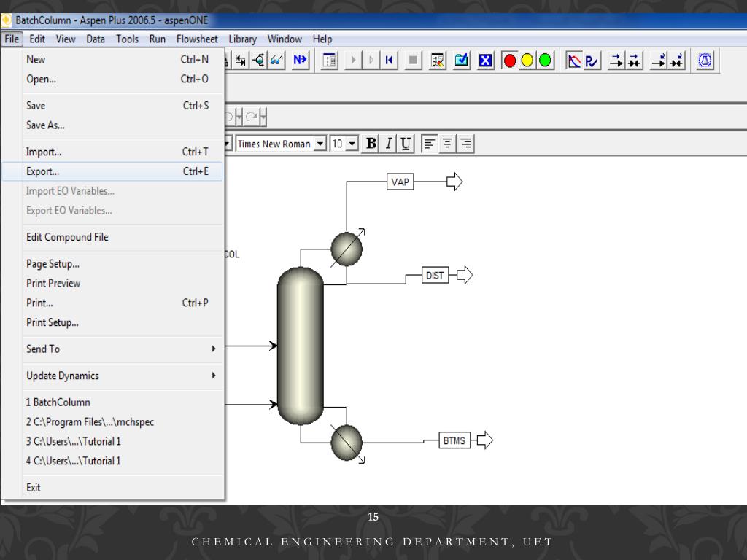Click the Aspen Plus title bar icon
Image resolution: width=747 pixels, height=560 pixels.
pos(6,20)
